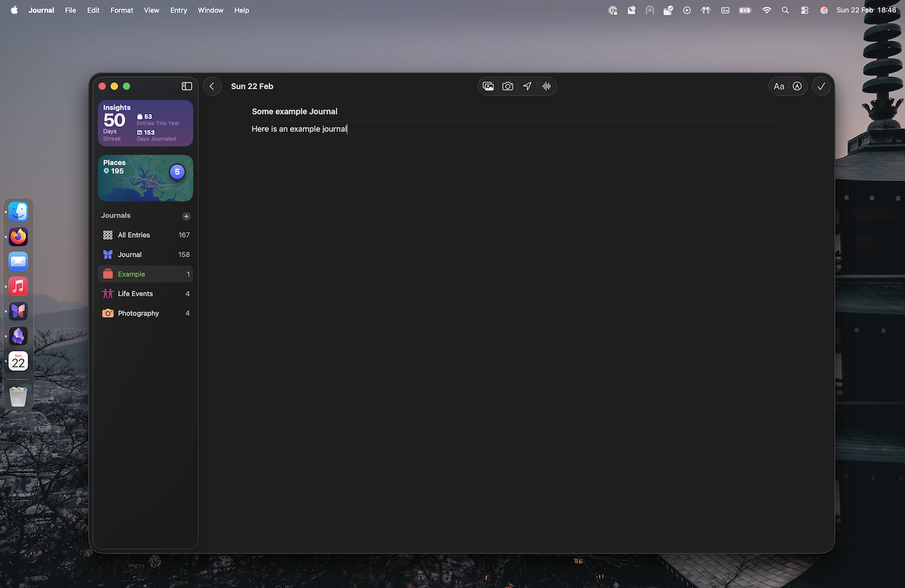Open the Wi-Fi status icon
Viewport: 905px width, 588px height.
coord(767,10)
